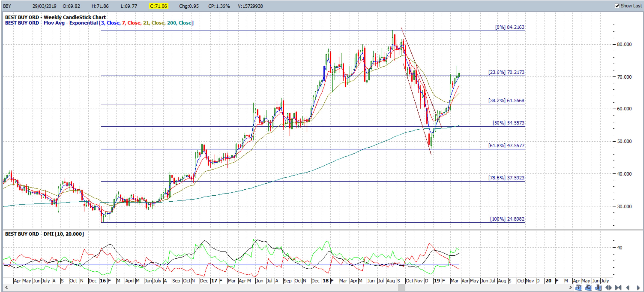644x292 pixels.
Task: Click the horizontal scrollbar thumb
Action: point(402,288)
